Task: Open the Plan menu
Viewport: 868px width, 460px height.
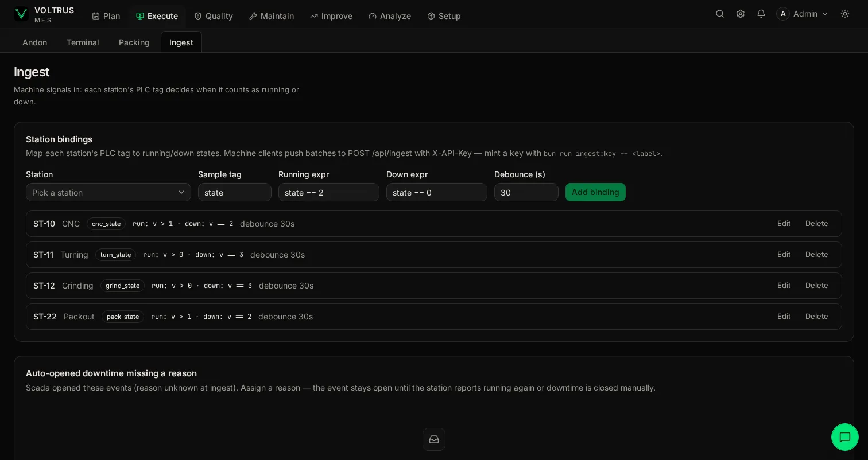Action: (106, 16)
